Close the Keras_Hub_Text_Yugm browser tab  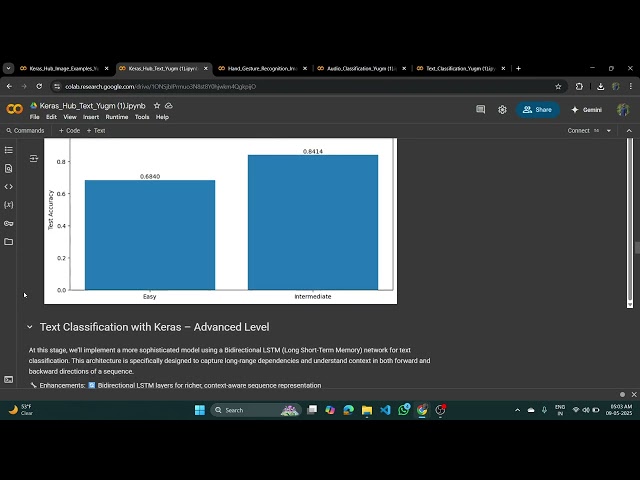click(206, 69)
